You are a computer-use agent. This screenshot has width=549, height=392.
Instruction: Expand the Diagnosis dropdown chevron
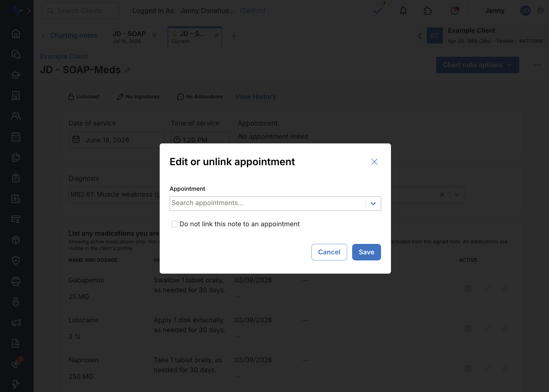[457, 195]
